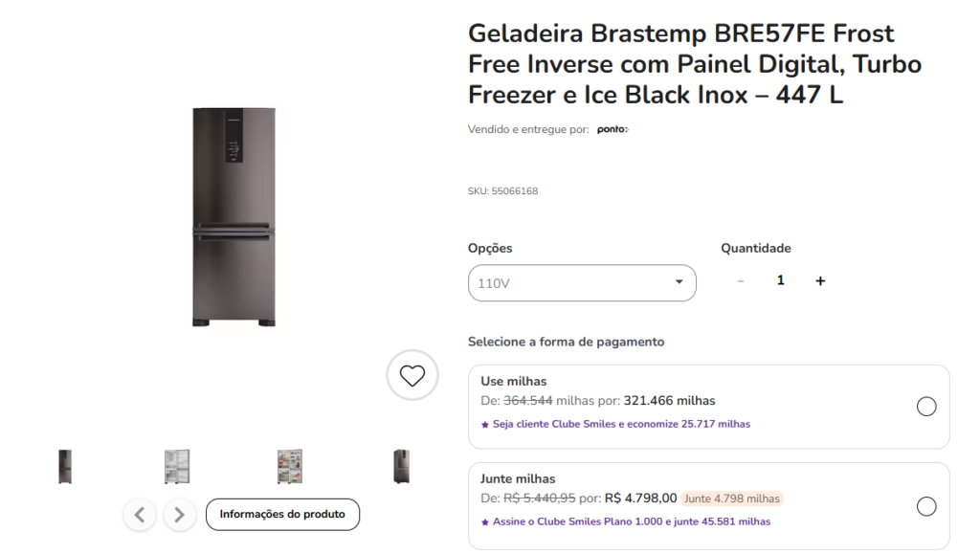The height and width of the screenshot is (554, 980).
Task: Select the side-angle fridge thumbnail
Action: [x=402, y=466]
